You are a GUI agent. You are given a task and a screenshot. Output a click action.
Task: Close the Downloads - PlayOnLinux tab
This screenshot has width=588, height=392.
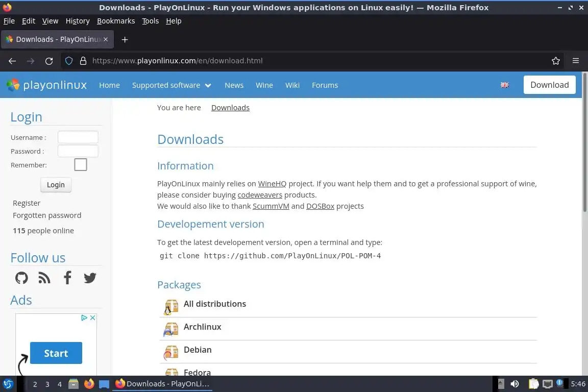[x=106, y=39]
